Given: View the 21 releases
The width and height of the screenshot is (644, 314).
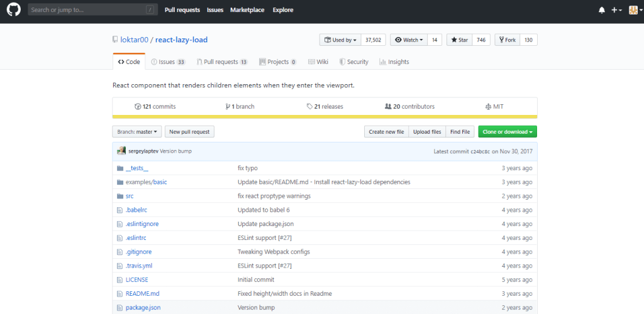Looking at the screenshot, I should point(325,107).
